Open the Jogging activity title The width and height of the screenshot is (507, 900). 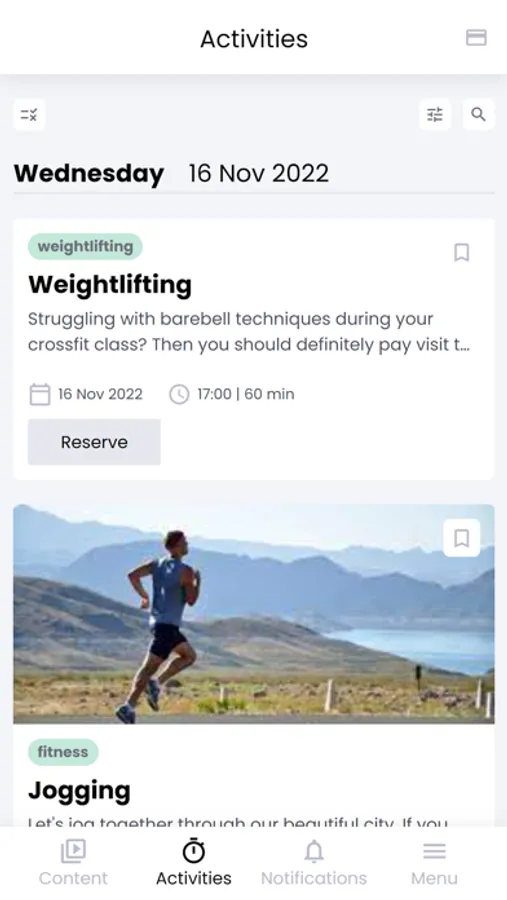(79, 791)
